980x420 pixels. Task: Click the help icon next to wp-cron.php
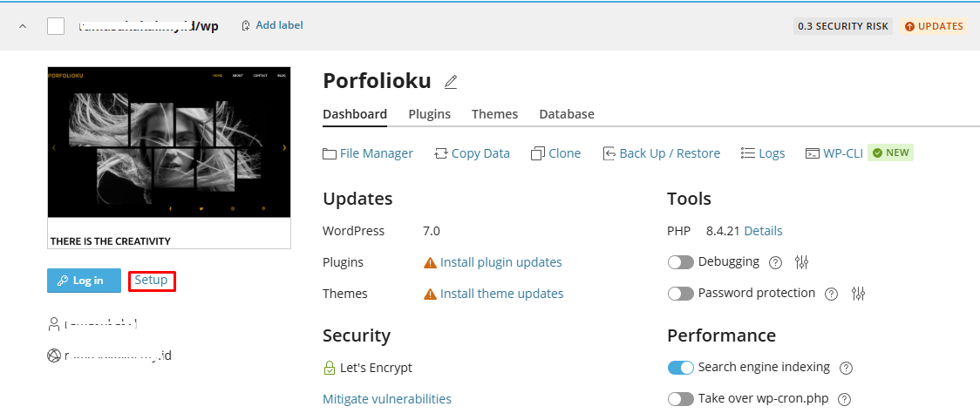tap(844, 399)
